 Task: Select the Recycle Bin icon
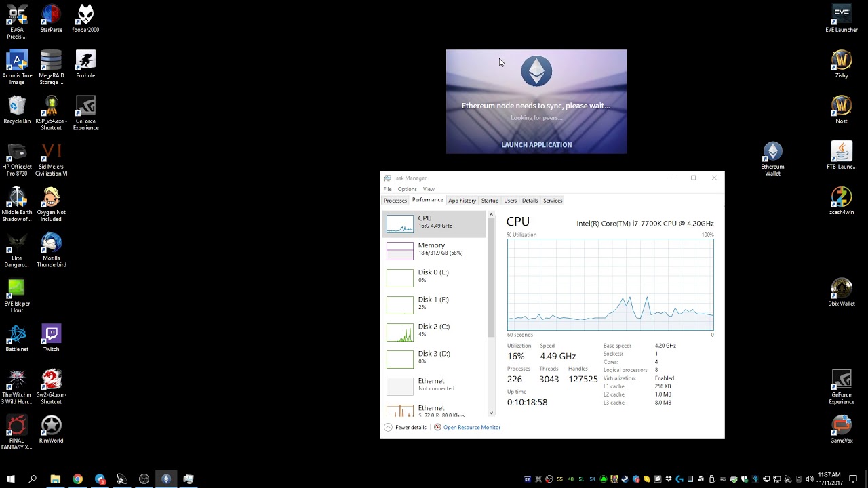17,110
